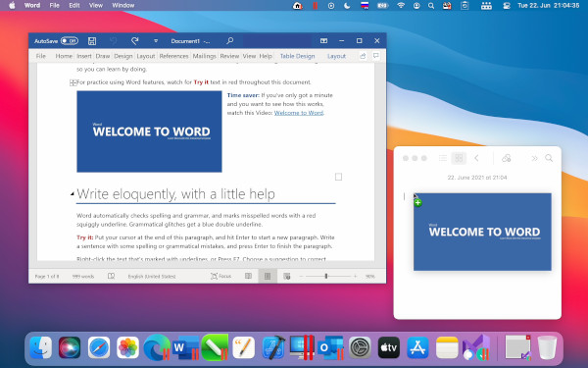Collapse the 'Write eloquently' heading triangle

click(72, 194)
